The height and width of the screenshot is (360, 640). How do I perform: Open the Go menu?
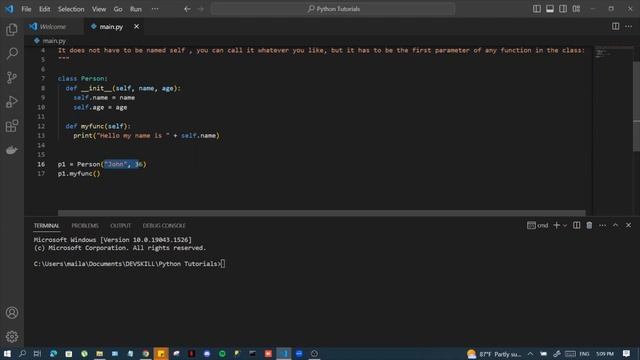coord(118,9)
